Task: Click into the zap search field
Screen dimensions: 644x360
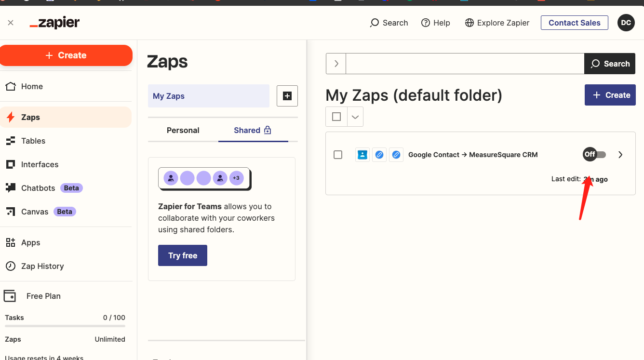Action: click(465, 64)
